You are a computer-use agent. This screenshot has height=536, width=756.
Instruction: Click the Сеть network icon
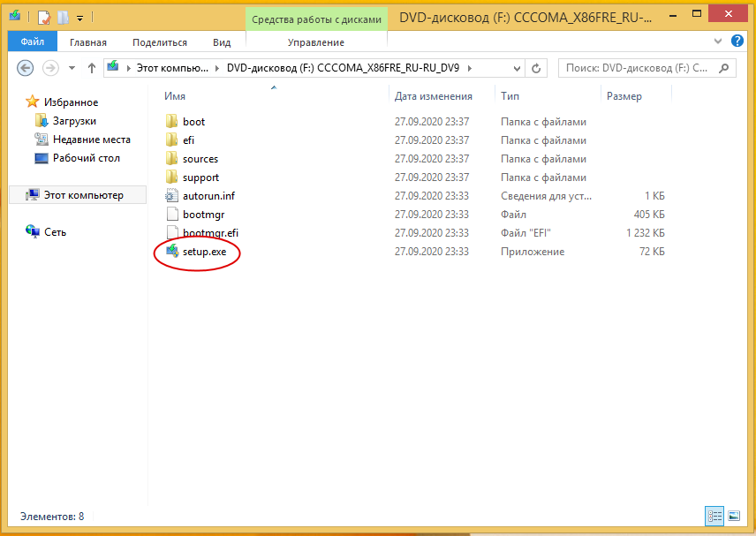point(33,232)
